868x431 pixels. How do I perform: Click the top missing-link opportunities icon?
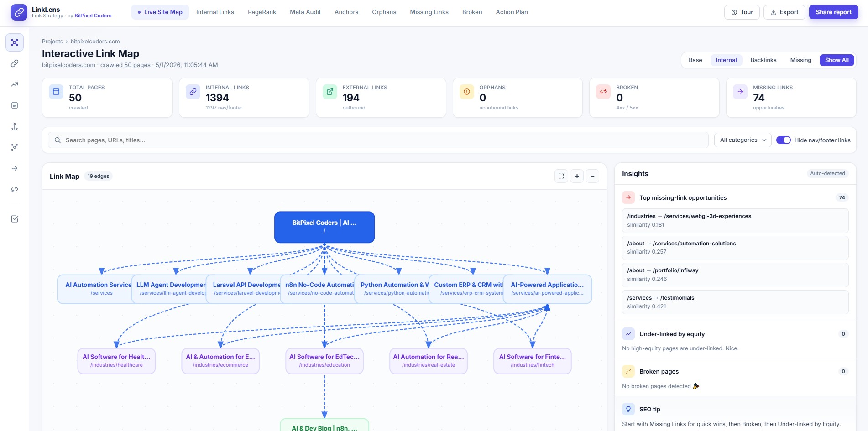628,197
